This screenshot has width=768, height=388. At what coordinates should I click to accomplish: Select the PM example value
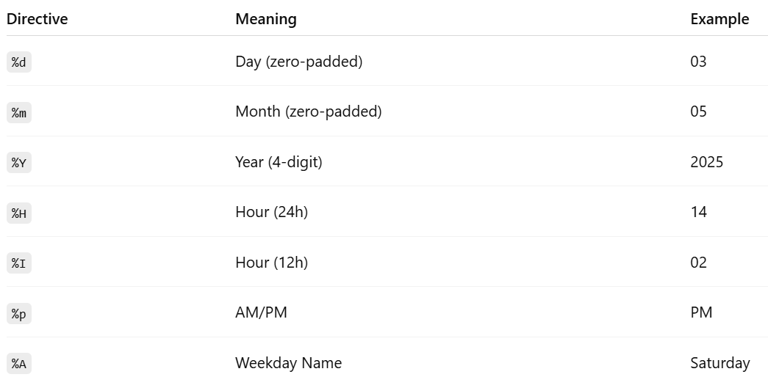[x=701, y=313]
